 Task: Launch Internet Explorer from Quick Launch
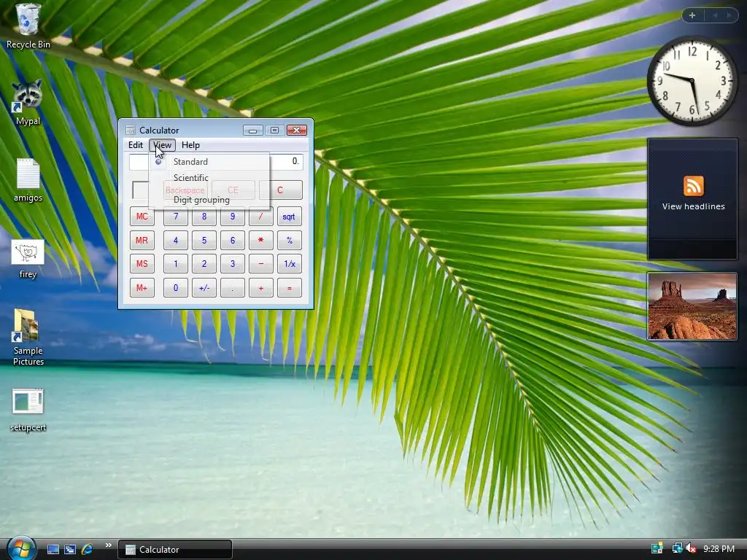click(88, 549)
